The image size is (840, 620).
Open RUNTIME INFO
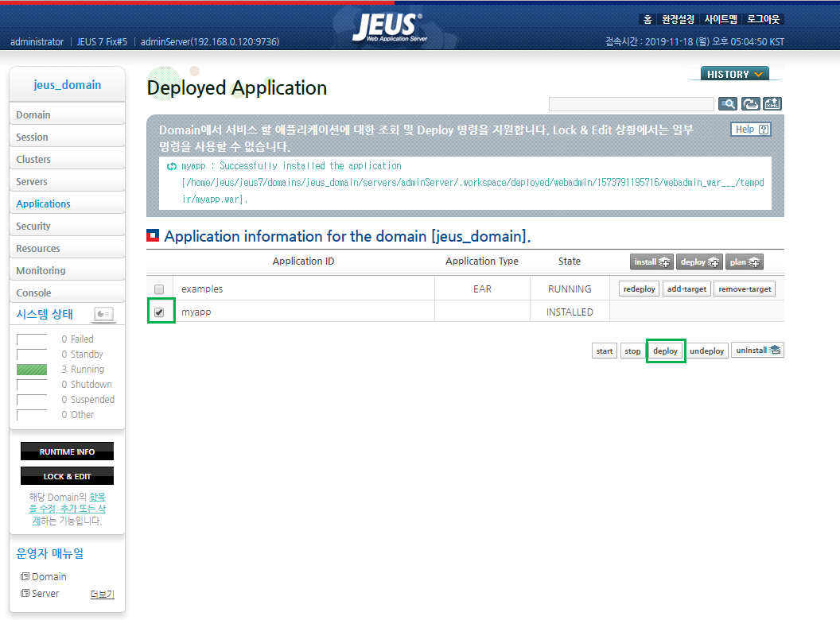67,451
